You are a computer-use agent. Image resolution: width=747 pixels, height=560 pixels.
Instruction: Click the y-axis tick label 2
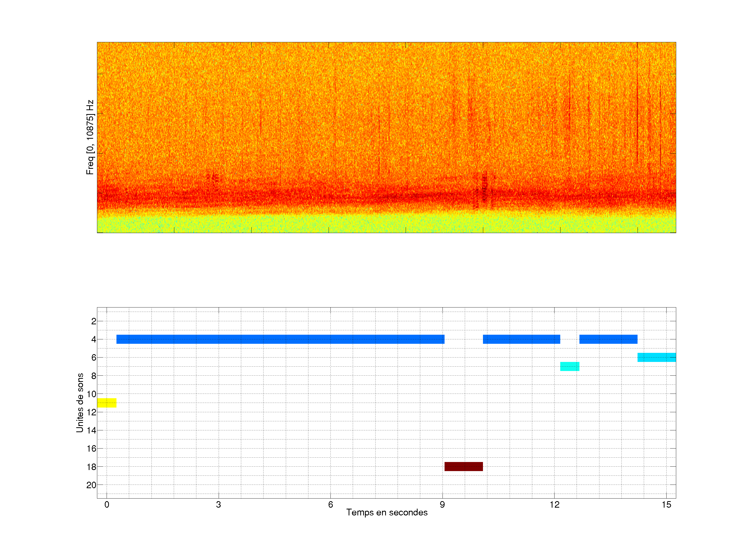click(x=94, y=321)
